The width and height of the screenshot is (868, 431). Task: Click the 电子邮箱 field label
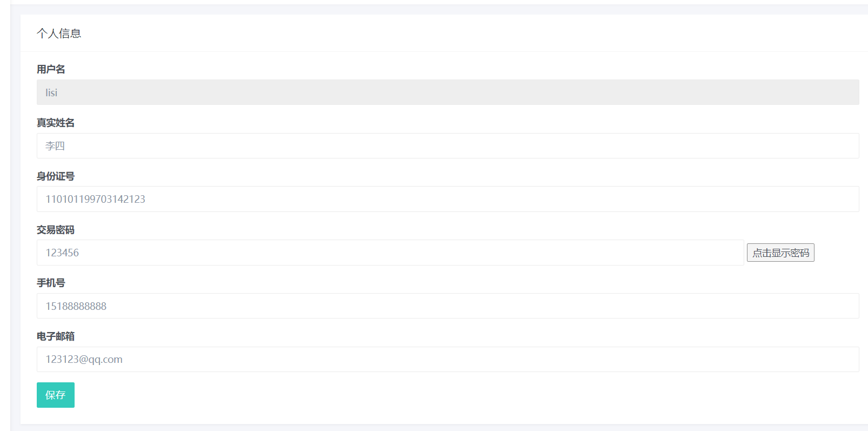56,336
